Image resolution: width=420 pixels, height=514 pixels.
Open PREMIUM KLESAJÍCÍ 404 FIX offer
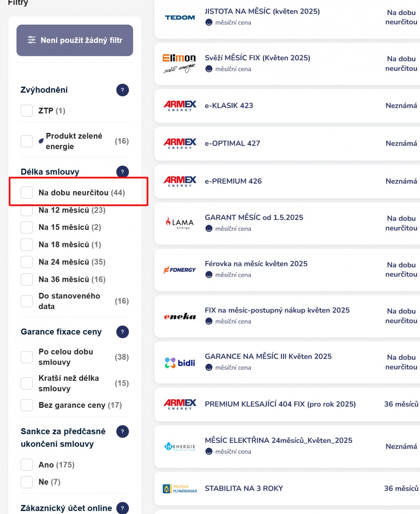[280, 404]
